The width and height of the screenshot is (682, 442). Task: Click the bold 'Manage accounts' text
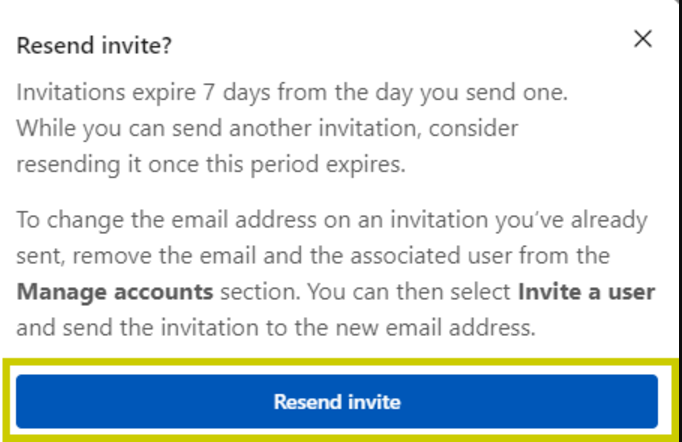click(x=115, y=292)
